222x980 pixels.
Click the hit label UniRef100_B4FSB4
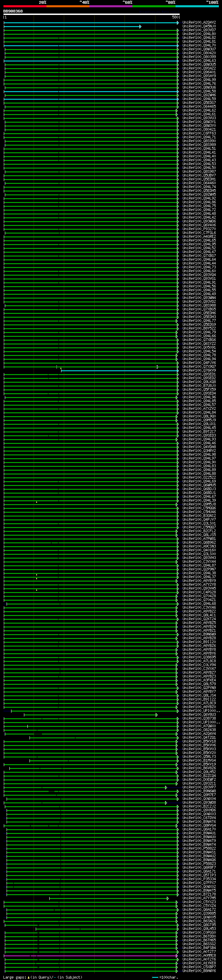(199, 948)
